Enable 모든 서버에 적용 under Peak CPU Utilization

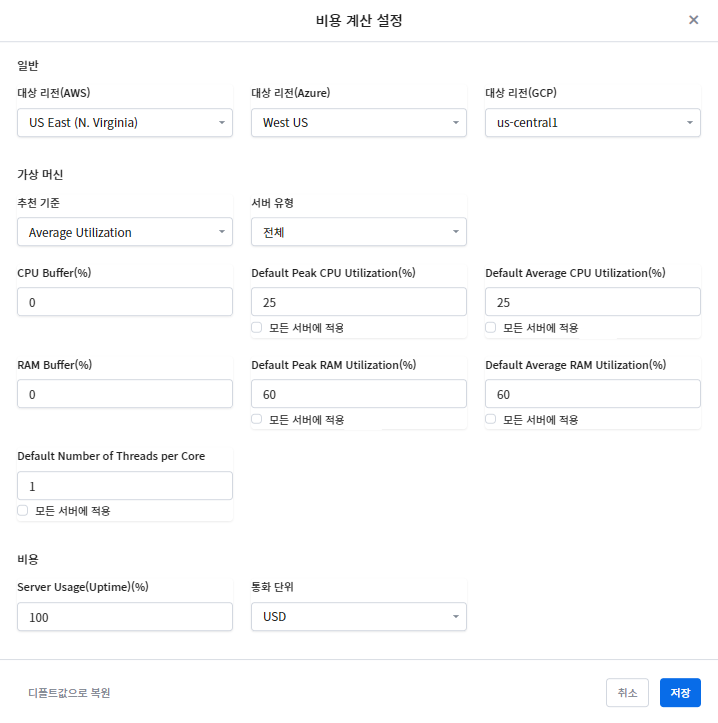pyautogui.click(x=257, y=327)
